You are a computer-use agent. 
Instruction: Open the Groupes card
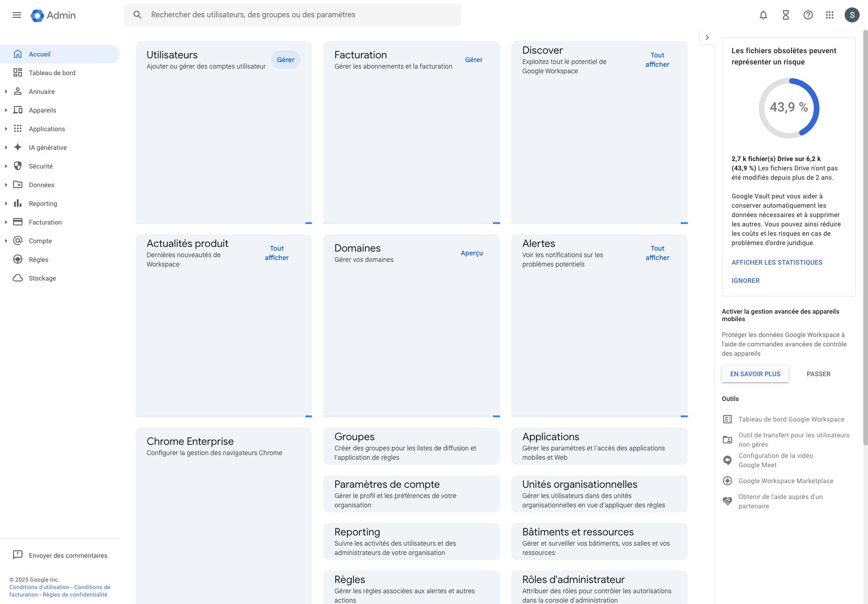click(411, 446)
